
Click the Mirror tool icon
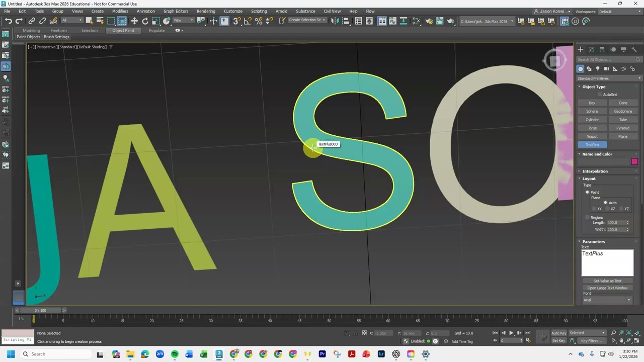click(335, 21)
